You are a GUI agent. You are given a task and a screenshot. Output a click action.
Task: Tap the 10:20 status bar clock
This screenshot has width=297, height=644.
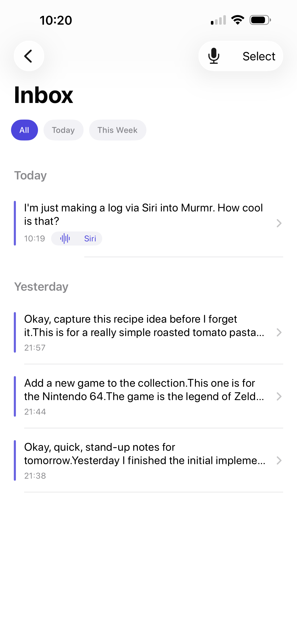[x=56, y=20]
